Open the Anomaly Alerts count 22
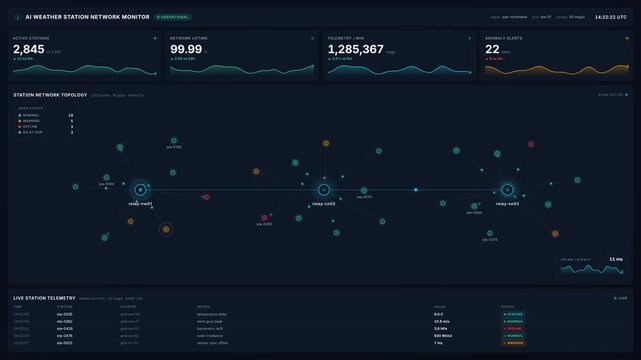This screenshot has height=360, width=641. (x=492, y=49)
